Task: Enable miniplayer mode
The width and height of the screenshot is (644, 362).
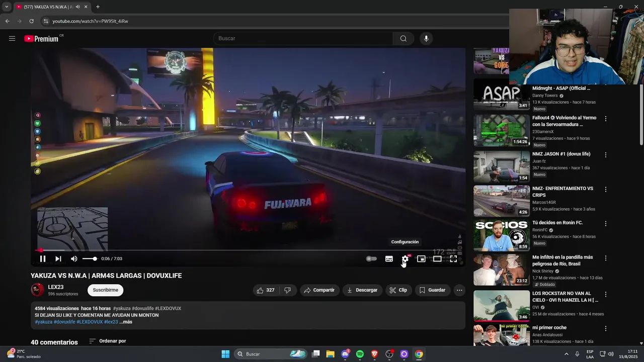Action: [421, 259]
